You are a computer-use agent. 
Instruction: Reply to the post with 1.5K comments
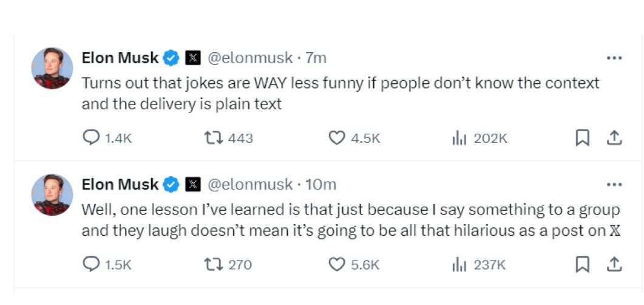tap(91, 264)
